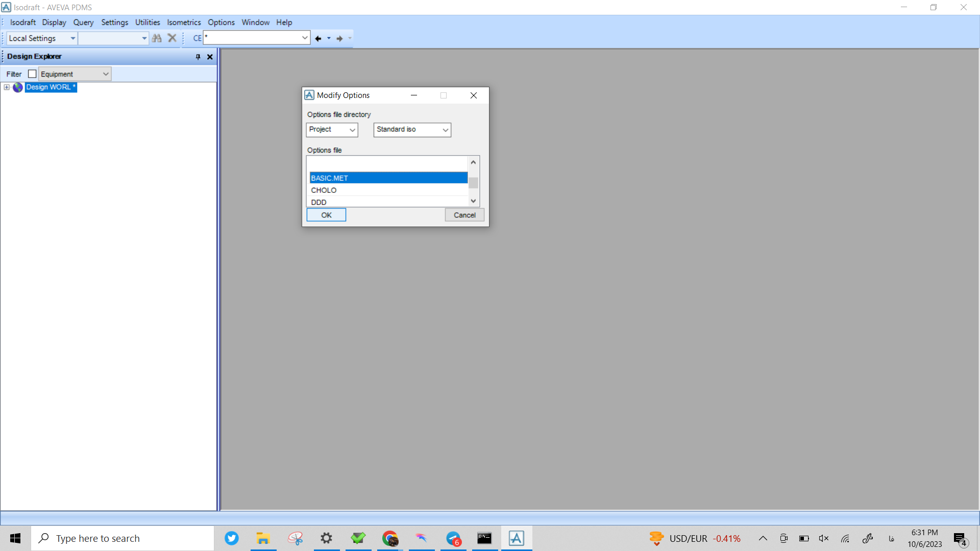Close the Modify Options dialog
980x551 pixels.
(x=473, y=95)
